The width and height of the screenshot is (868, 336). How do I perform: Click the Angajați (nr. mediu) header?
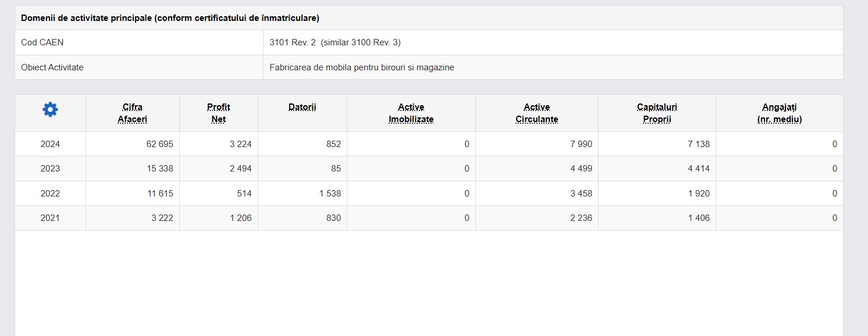[x=779, y=113]
